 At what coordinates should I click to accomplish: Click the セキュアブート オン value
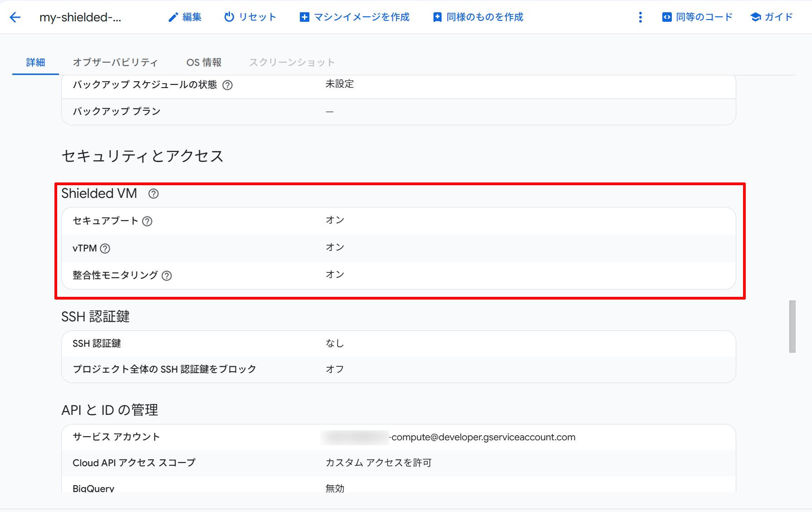[335, 220]
